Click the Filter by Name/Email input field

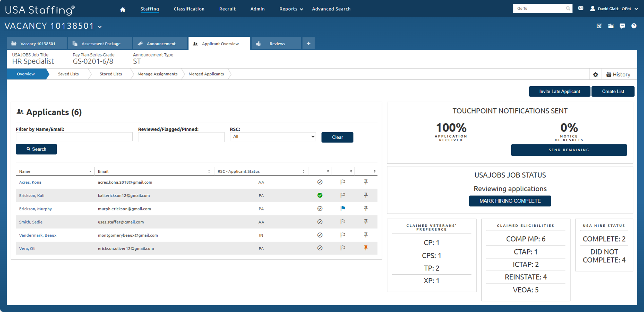tap(74, 137)
